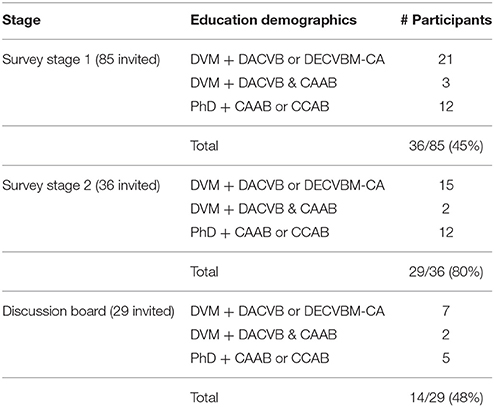Click the Stage column header

pos(21,20)
